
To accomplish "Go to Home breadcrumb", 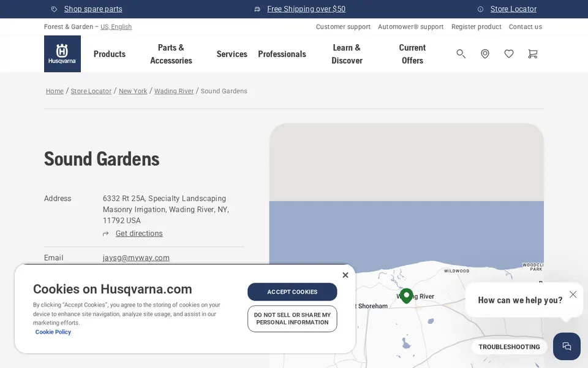I will click(55, 91).
